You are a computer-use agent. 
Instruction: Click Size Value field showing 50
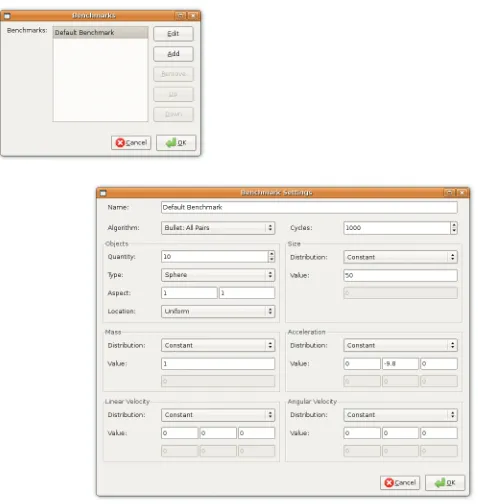(x=400, y=275)
